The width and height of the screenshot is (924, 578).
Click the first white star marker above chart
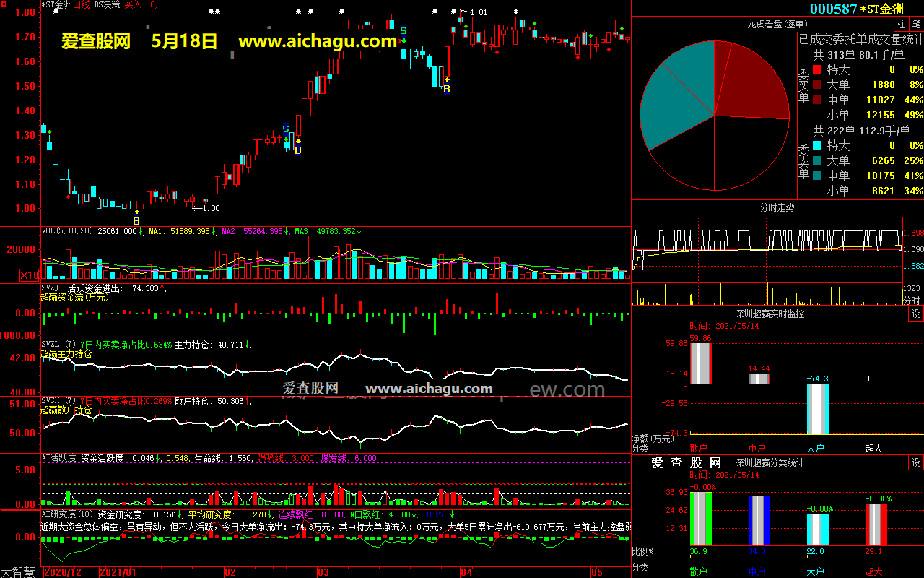click(211, 12)
